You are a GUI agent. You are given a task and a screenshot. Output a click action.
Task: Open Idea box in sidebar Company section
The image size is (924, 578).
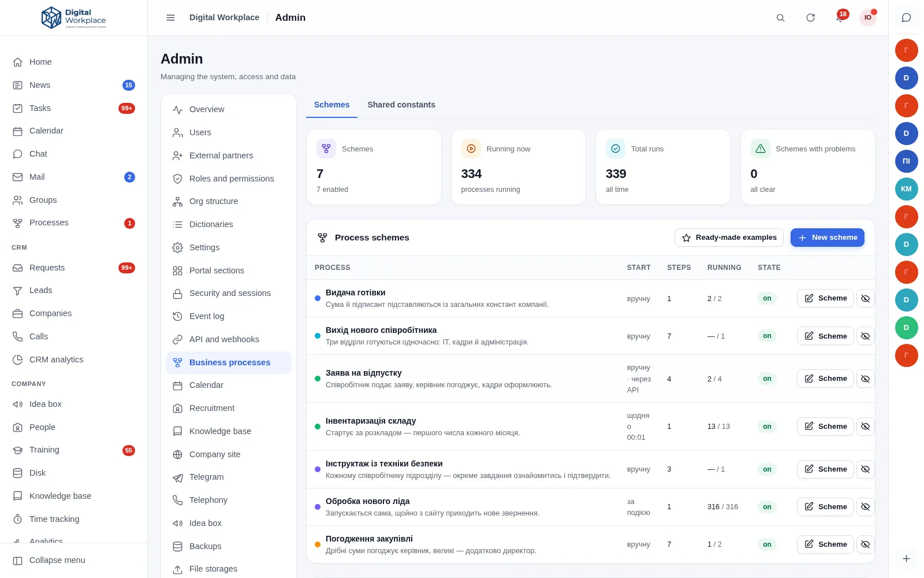pos(73,404)
